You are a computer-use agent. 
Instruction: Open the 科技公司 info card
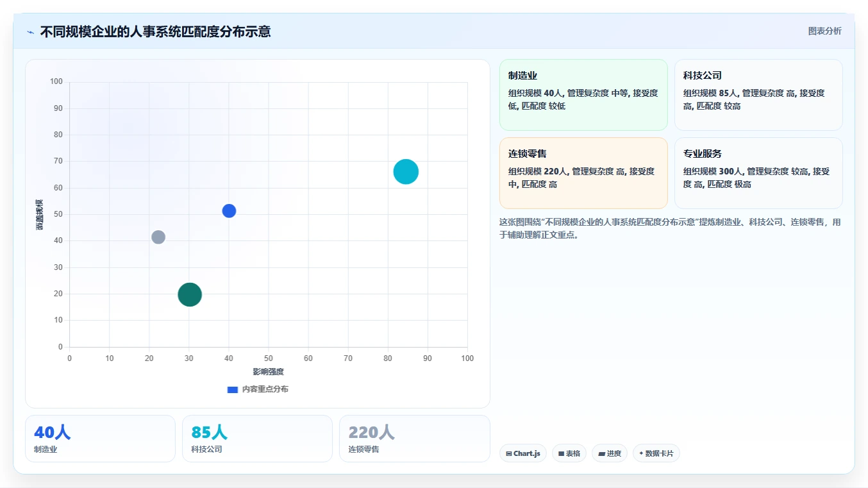pyautogui.click(x=758, y=95)
